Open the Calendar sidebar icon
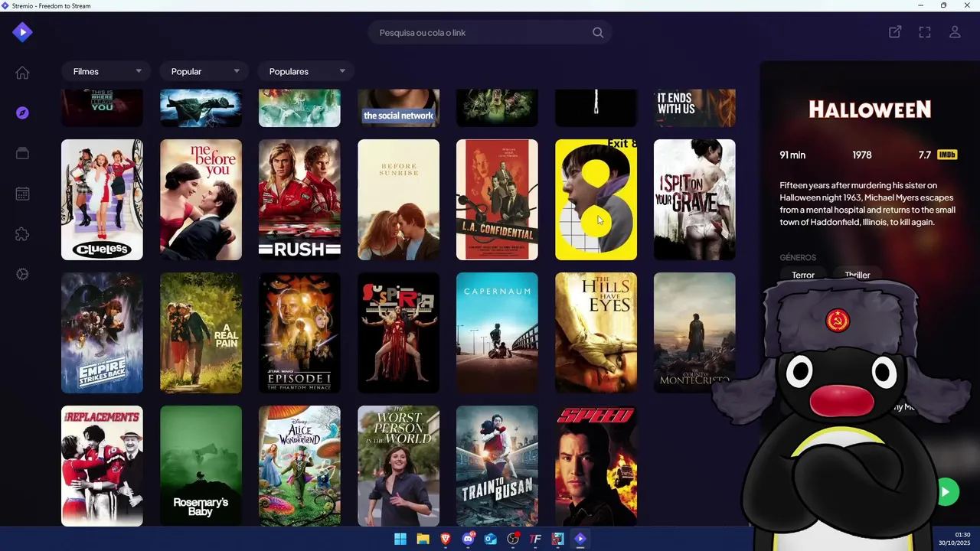 click(x=22, y=194)
